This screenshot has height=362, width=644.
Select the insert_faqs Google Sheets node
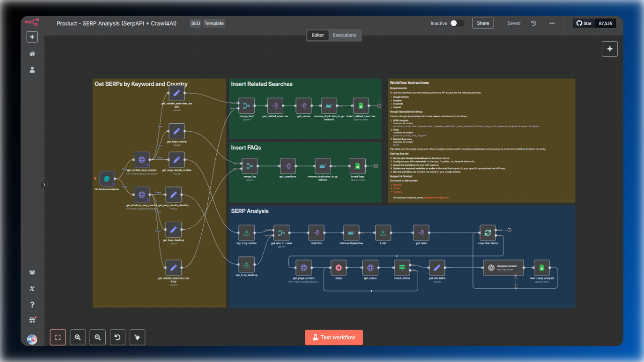(x=358, y=166)
